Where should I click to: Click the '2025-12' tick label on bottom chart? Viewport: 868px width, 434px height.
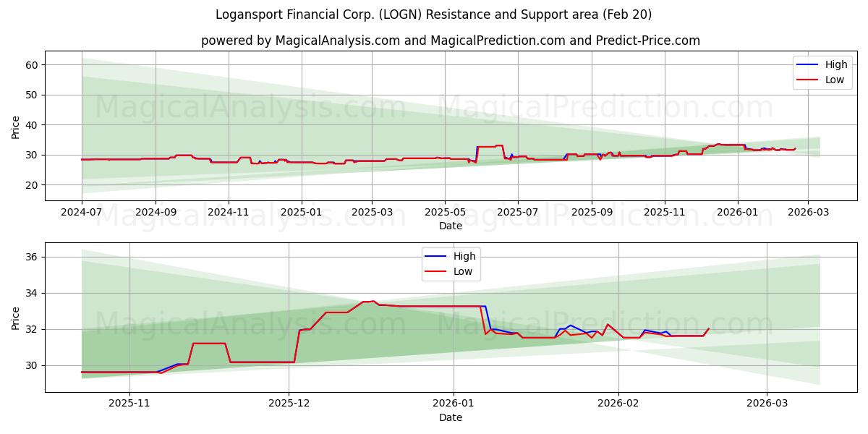pyautogui.click(x=289, y=404)
